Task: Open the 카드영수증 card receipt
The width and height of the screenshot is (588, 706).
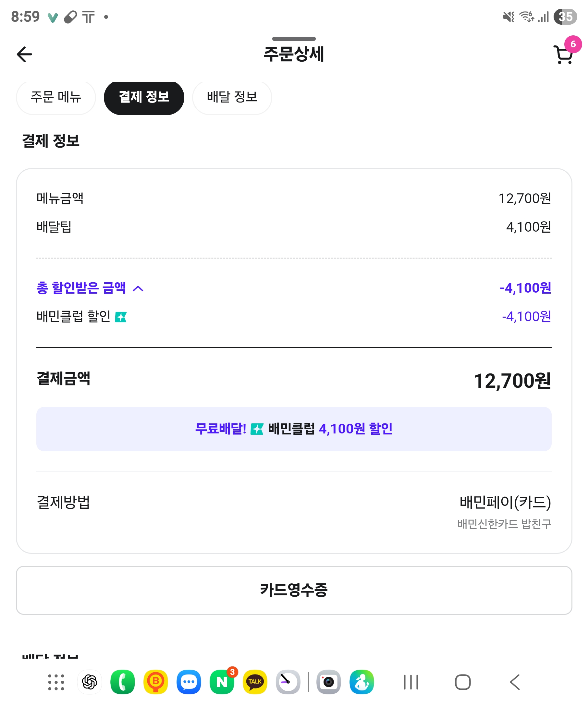Action: point(294,590)
